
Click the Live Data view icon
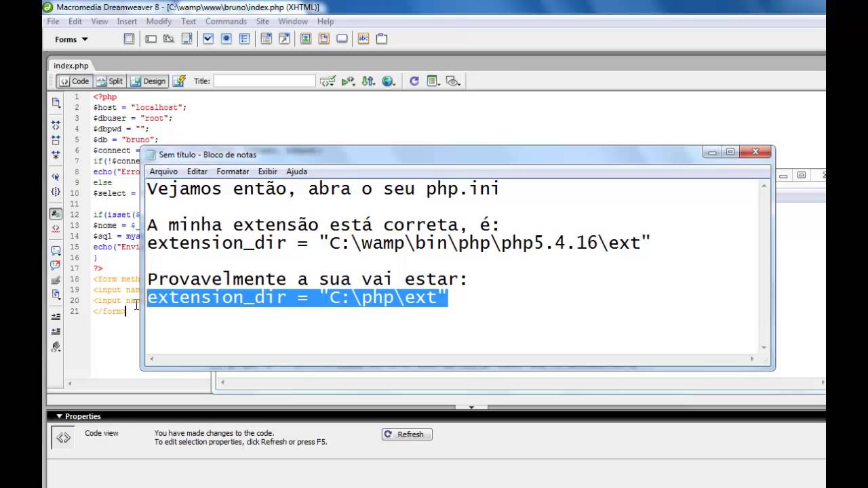click(179, 81)
